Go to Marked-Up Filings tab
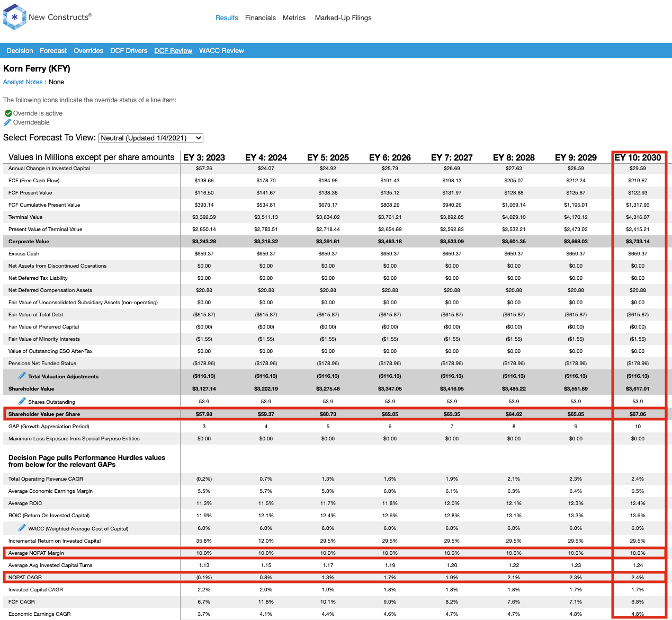 [x=343, y=17]
